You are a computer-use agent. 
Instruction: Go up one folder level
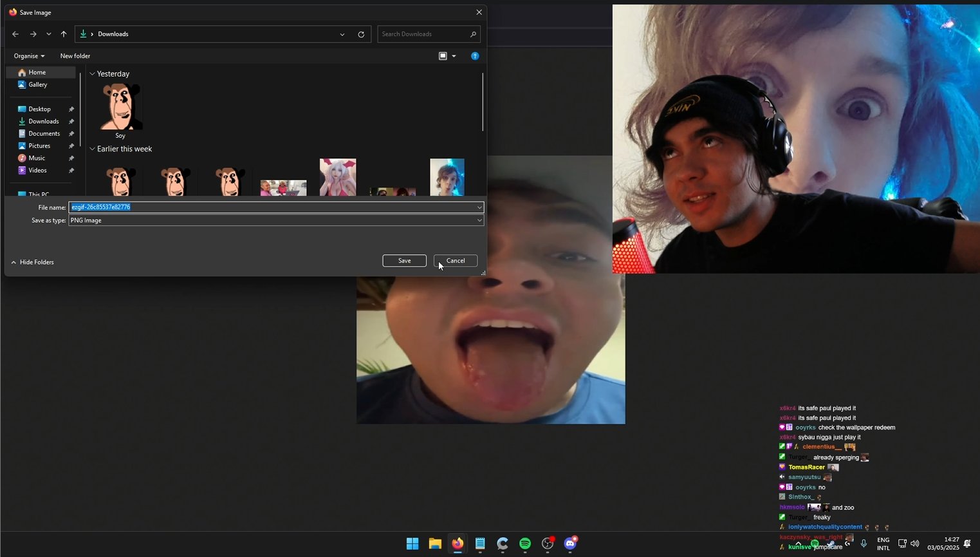point(64,34)
